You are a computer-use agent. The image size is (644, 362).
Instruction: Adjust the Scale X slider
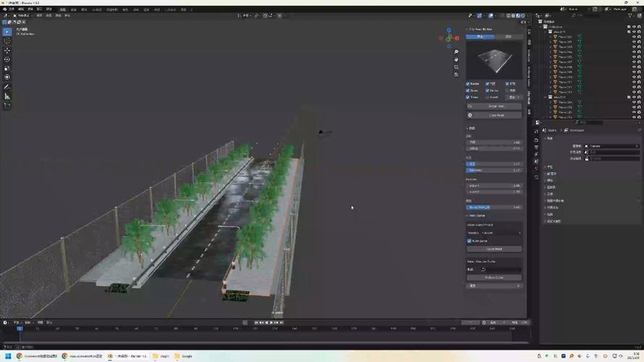pyautogui.click(x=495, y=186)
